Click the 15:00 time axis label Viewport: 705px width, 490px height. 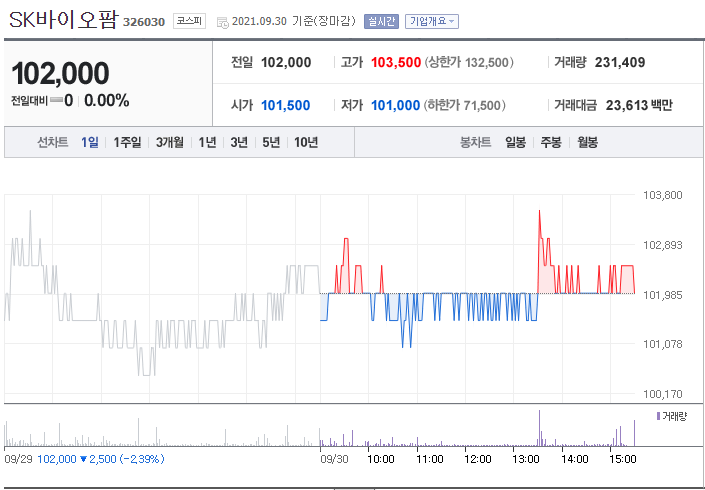tap(623, 459)
